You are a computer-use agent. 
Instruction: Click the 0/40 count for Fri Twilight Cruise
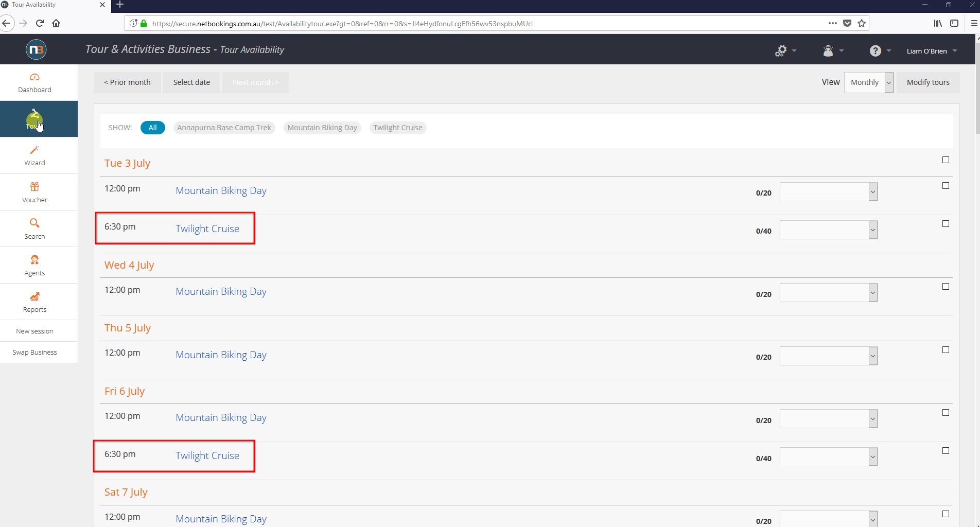[x=763, y=459]
